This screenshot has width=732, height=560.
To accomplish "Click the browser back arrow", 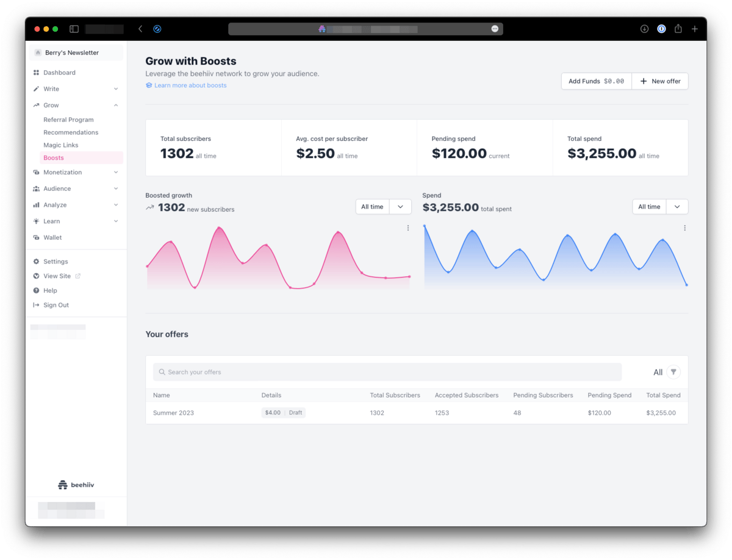I will [140, 29].
